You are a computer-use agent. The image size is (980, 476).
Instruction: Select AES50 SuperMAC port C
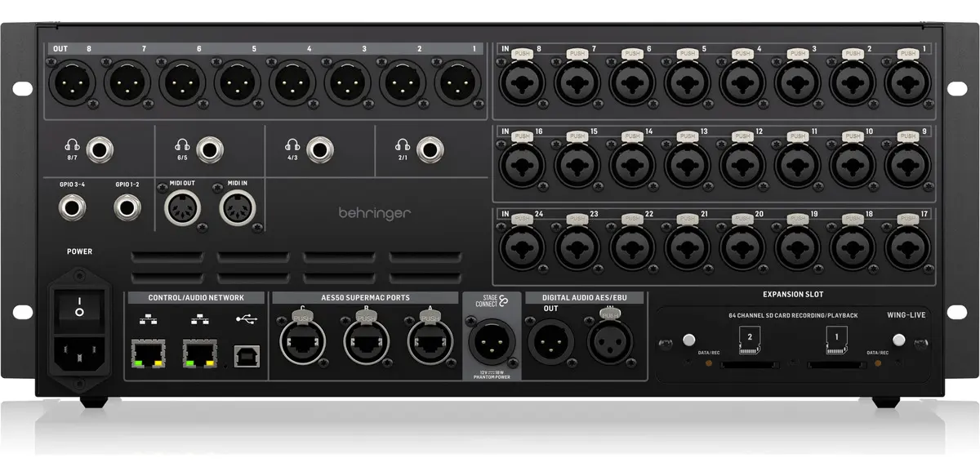point(302,340)
